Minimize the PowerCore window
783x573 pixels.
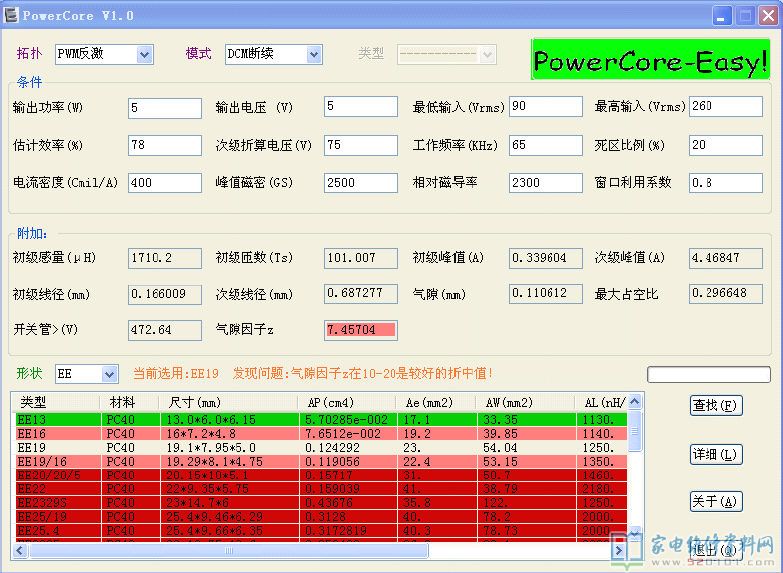point(721,16)
